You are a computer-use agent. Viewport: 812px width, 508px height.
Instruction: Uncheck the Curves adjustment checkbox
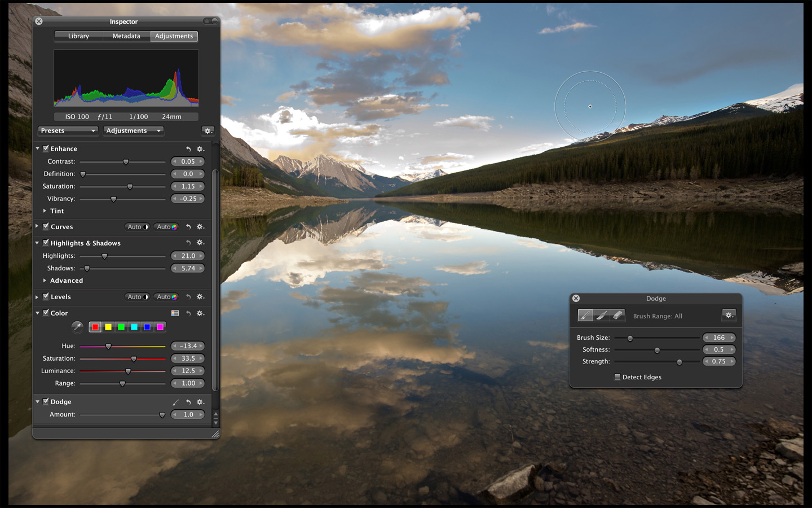tap(46, 226)
